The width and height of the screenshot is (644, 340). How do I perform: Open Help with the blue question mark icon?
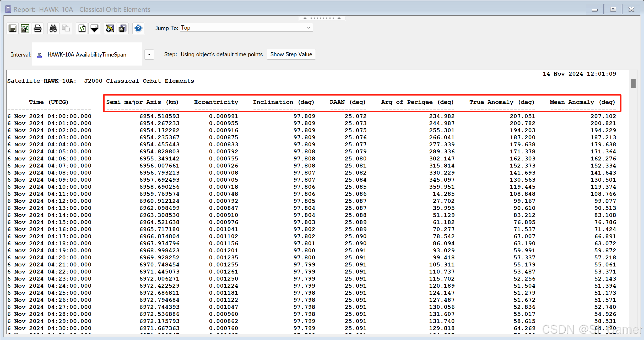138,28
